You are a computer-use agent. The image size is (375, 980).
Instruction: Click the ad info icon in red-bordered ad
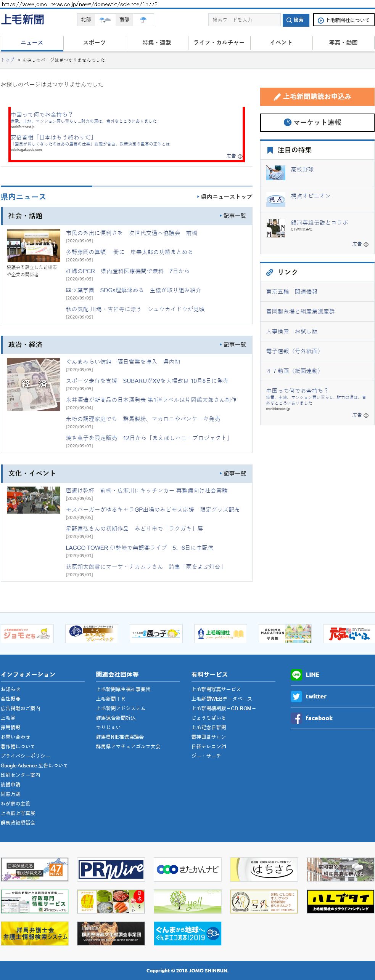click(x=240, y=156)
